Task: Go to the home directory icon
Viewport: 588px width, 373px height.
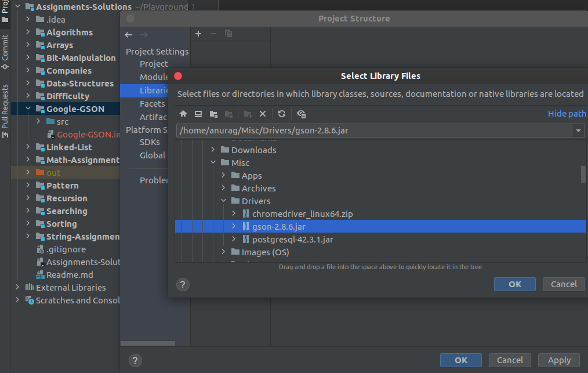Action: (183, 114)
